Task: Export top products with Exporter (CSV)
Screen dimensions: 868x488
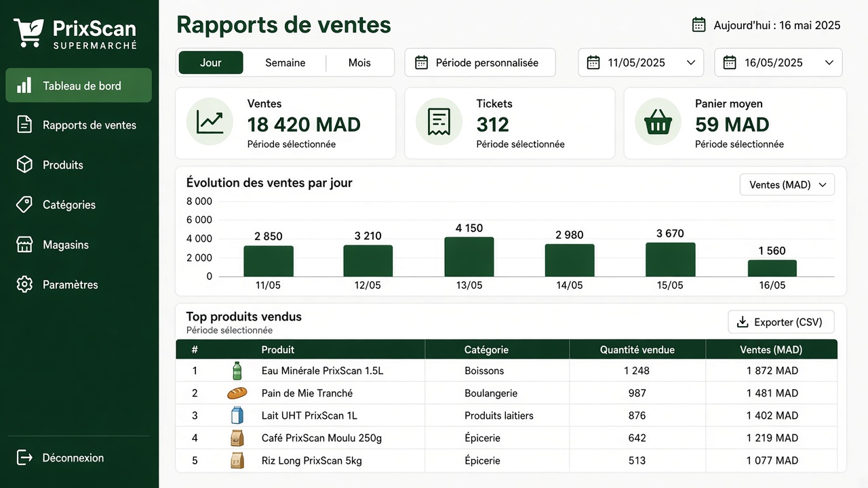Action: pyautogui.click(x=781, y=322)
